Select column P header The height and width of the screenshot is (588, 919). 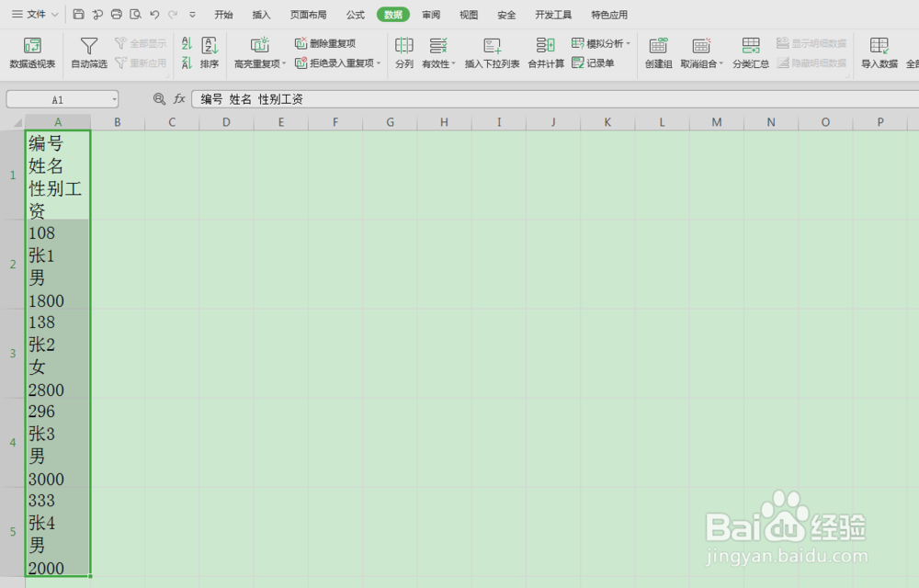(880, 122)
